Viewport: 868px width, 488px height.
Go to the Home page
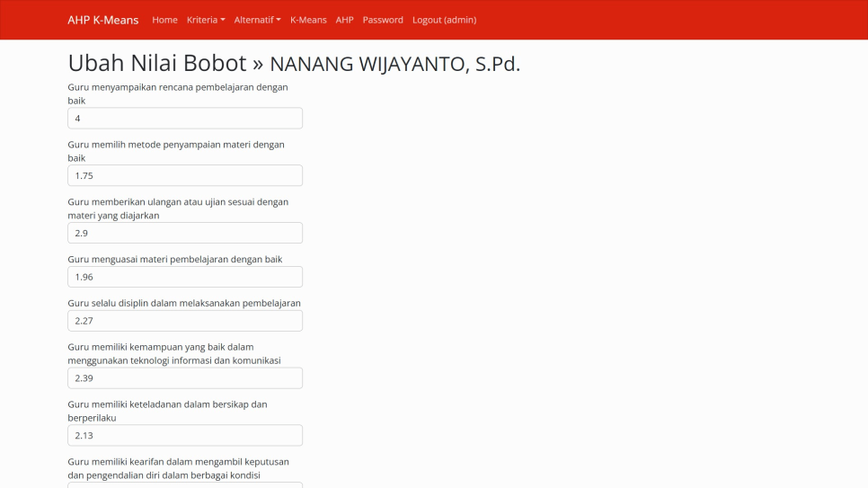pyautogui.click(x=164, y=20)
